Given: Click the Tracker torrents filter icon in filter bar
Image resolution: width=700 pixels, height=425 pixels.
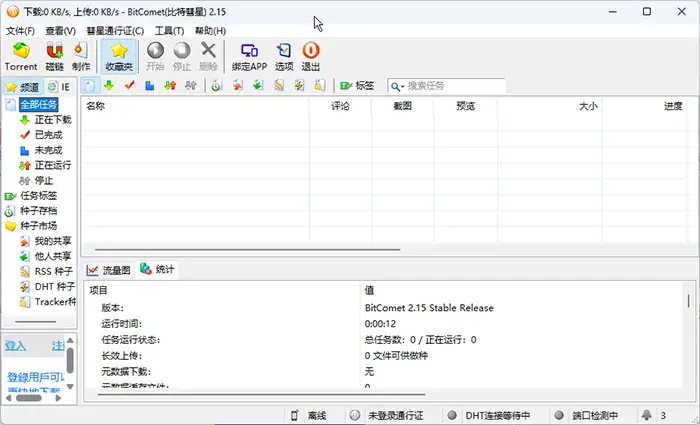Looking at the screenshot, I should coord(320,86).
